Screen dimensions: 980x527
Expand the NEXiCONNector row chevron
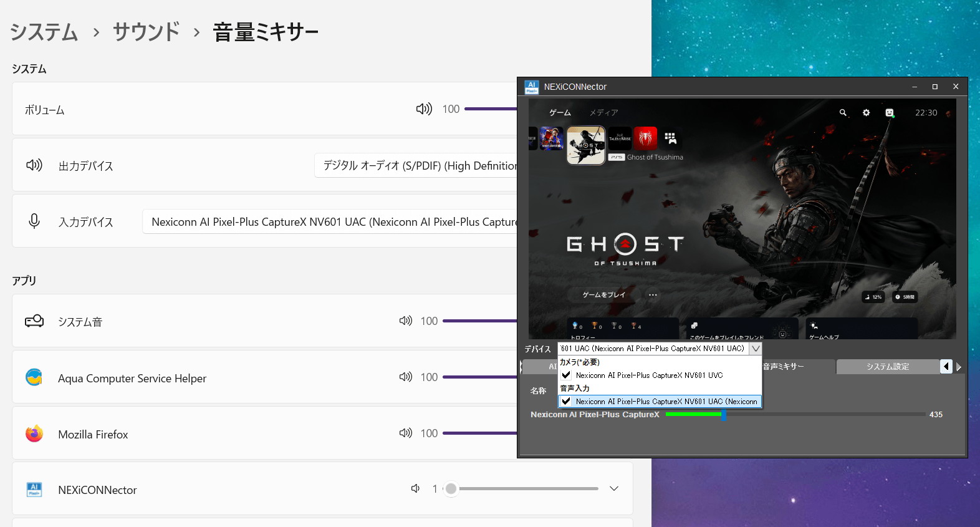(614, 488)
